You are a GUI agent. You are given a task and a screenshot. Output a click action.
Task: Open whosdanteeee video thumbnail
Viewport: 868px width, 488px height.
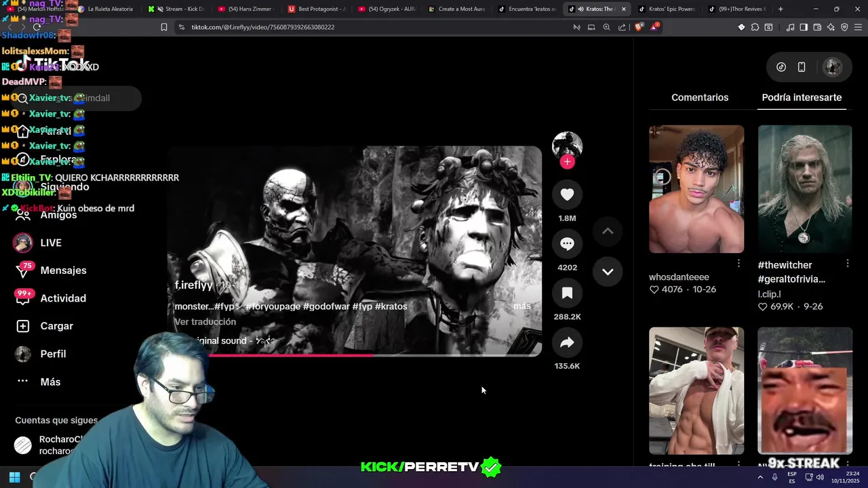[696, 189]
